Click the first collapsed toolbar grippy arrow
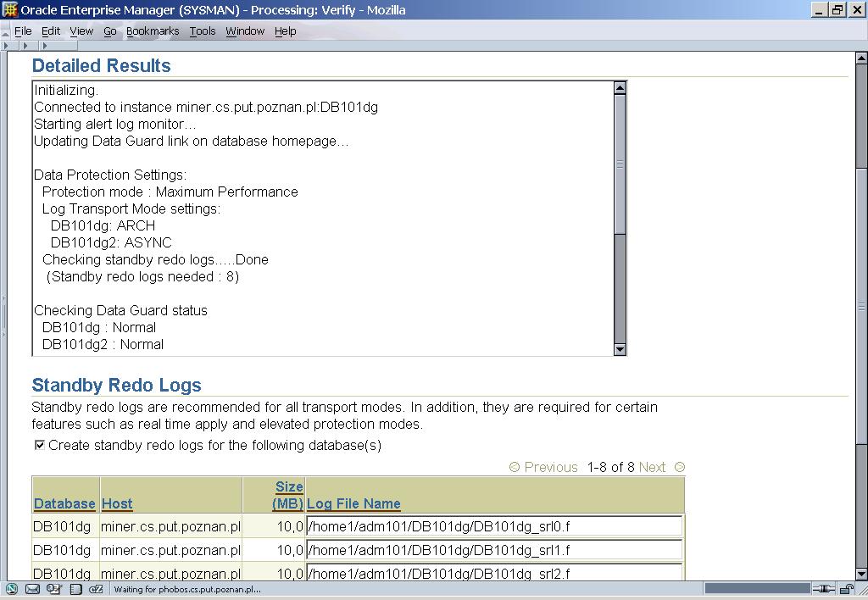 click(x=6, y=46)
